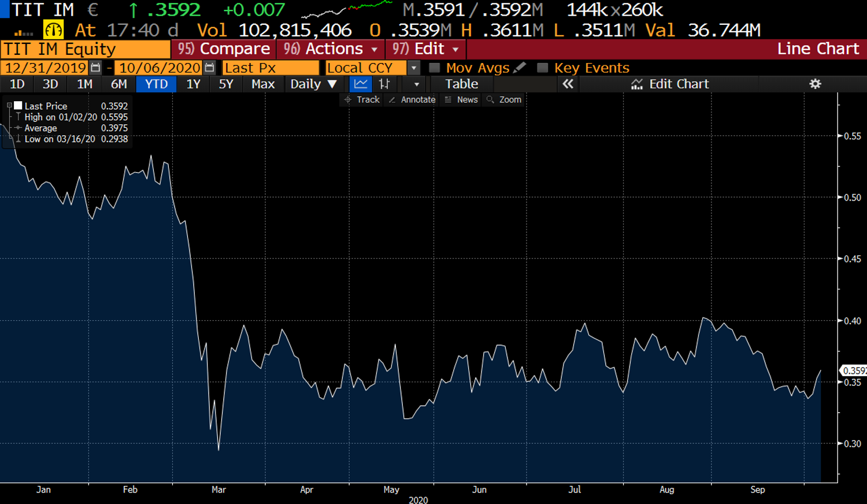Click the green up-arrow price indicator

(134, 10)
